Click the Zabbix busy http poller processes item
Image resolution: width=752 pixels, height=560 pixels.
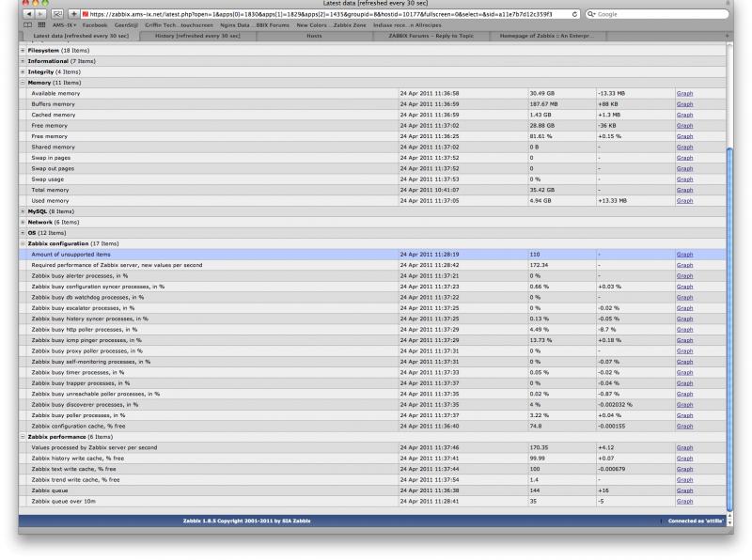85,330
